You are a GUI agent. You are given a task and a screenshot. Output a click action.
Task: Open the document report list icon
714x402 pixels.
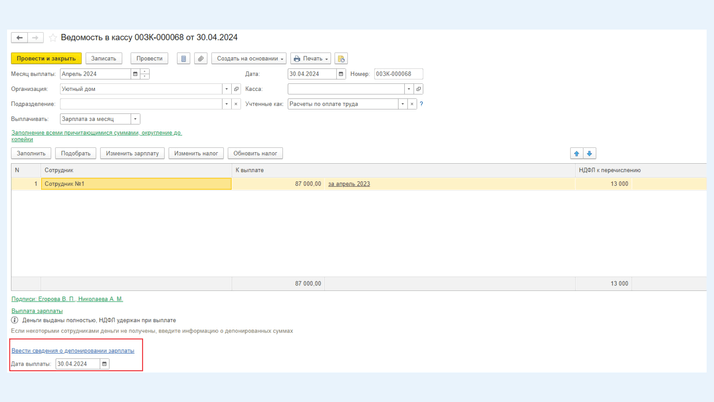184,58
